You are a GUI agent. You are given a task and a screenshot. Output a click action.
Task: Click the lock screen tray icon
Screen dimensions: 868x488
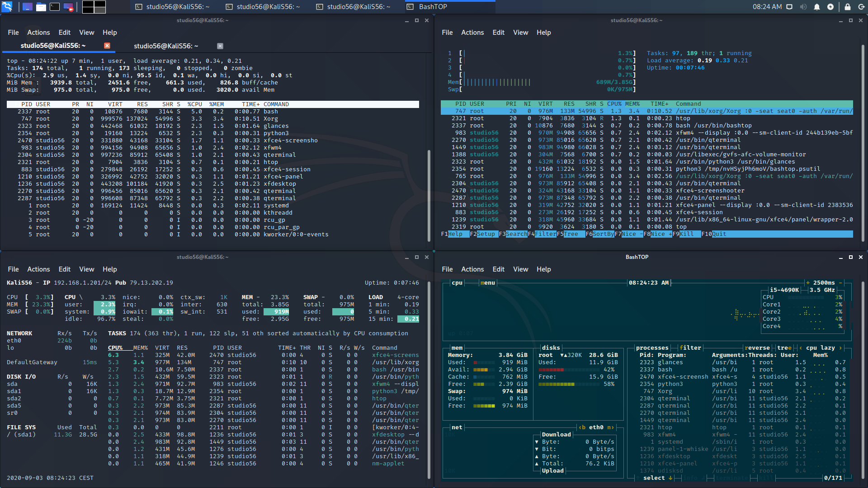tap(848, 7)
